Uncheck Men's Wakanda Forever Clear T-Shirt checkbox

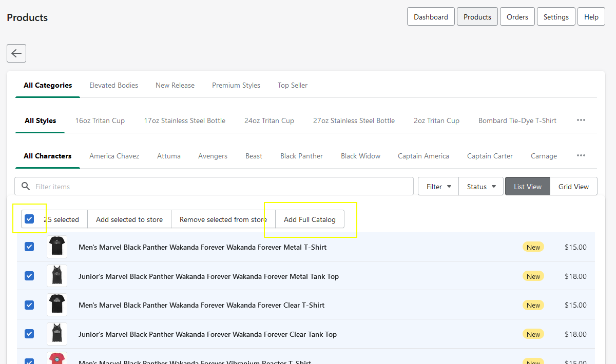pyautogui.click(x=29, y=305)
